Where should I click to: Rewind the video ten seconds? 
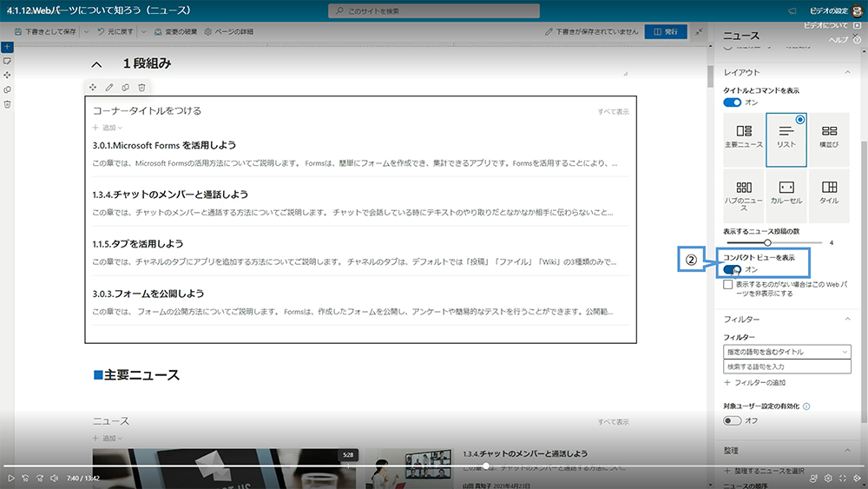[x=25, y=478]
